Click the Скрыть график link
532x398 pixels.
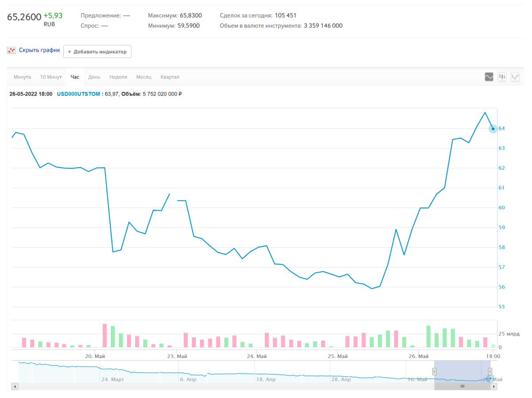(39, 51)
